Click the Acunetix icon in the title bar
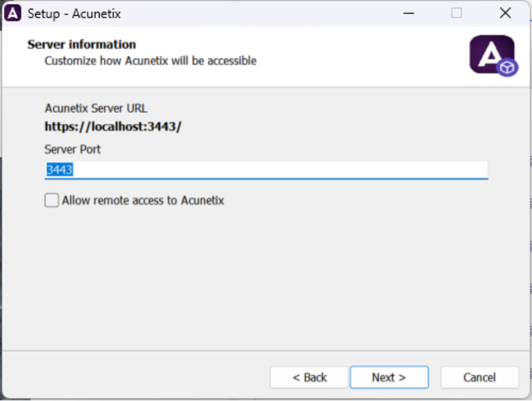 click(x=13, y=14)
